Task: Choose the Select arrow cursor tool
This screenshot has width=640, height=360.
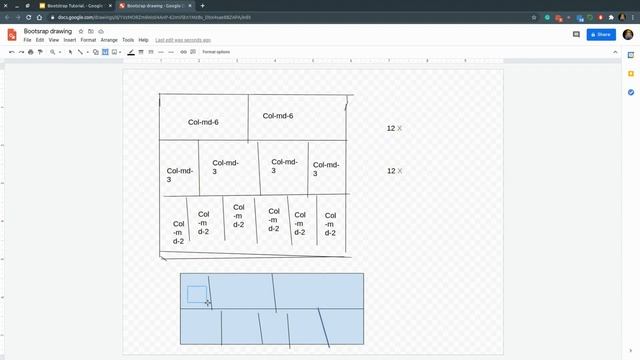Action: (70, 52)
